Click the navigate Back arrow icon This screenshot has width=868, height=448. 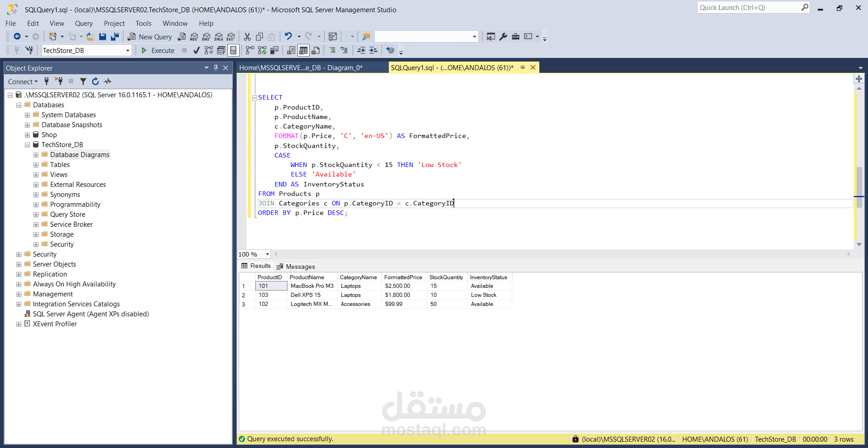coord(17,37)
